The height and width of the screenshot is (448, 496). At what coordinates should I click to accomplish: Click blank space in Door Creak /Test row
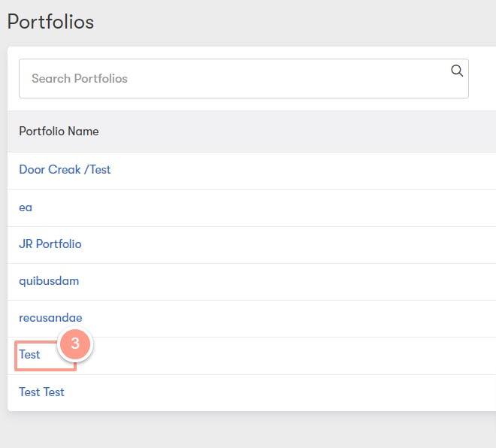(301, 171)
